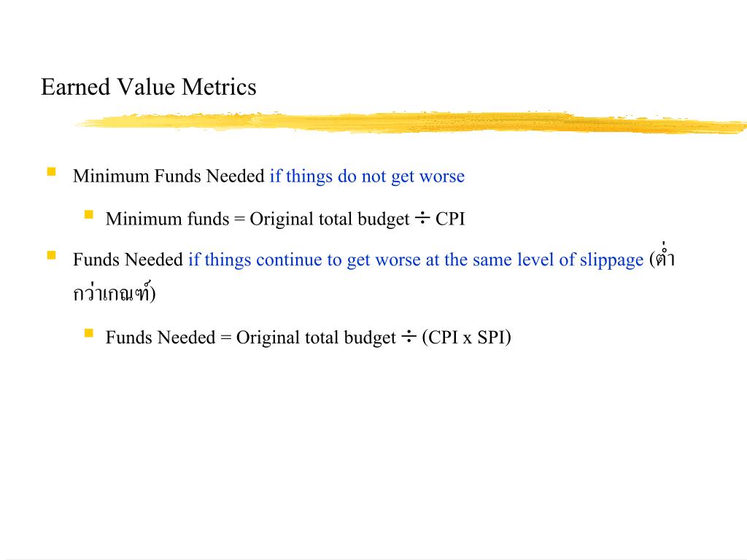Click the bullet beside 'Funds Needed if things'
This screenshot has height=560, width=747.
click(52, 255)
